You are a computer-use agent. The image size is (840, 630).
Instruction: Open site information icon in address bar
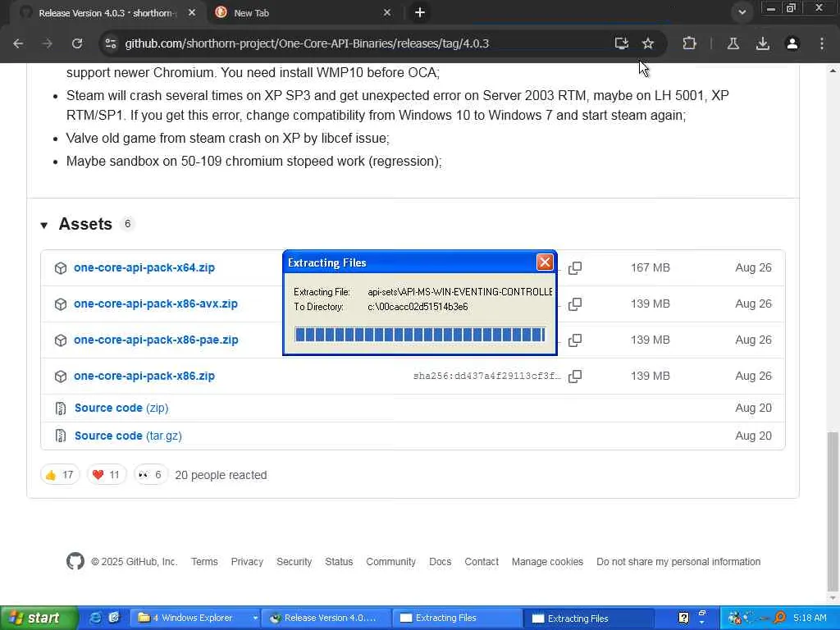[111, 43]
